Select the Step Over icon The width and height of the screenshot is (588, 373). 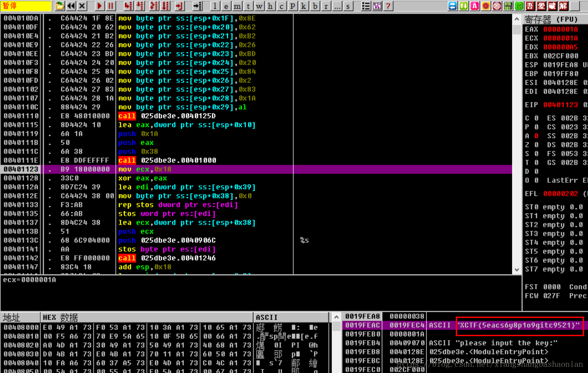140,6
